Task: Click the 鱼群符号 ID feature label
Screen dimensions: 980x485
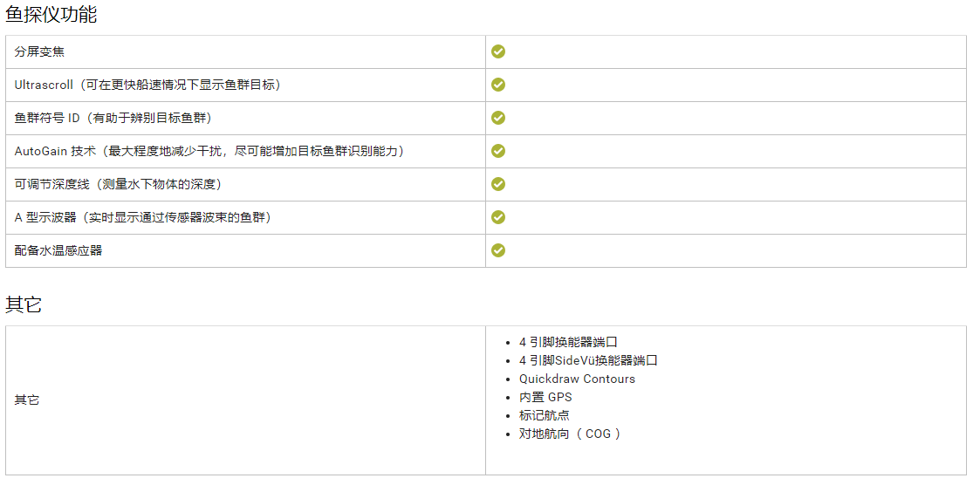Action: coord(113,118)
